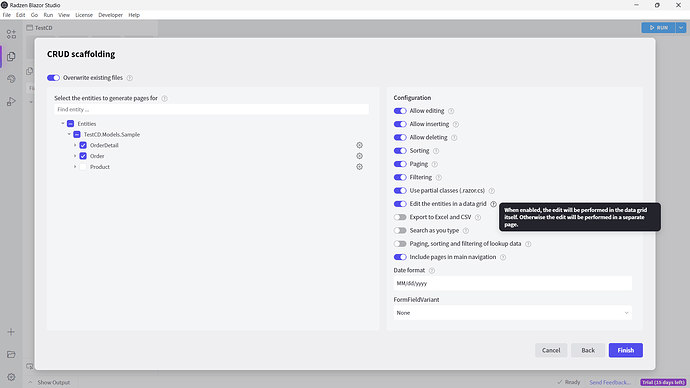The image size is (690, 388).
Task: Enable Export to Excel and CSV
Action: tap(400, 217)
